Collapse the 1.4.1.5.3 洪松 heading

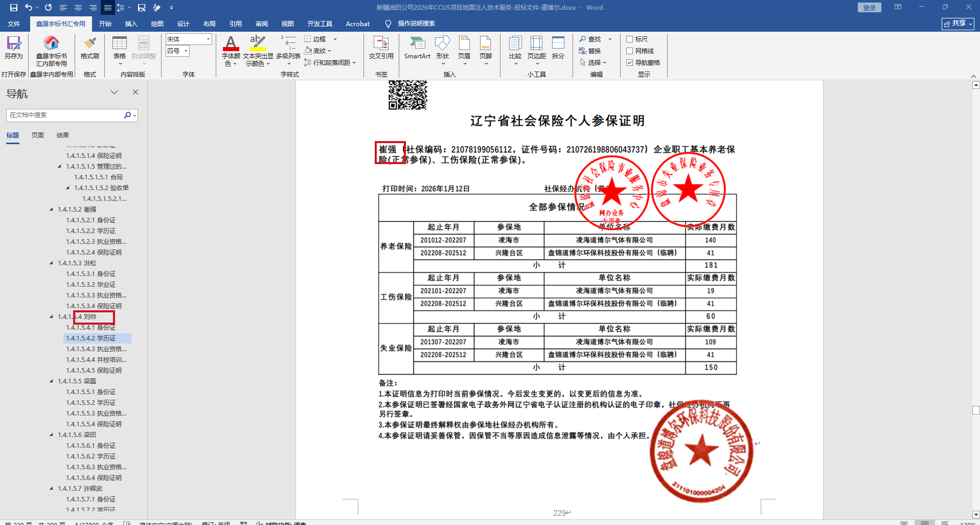point(51,263)
